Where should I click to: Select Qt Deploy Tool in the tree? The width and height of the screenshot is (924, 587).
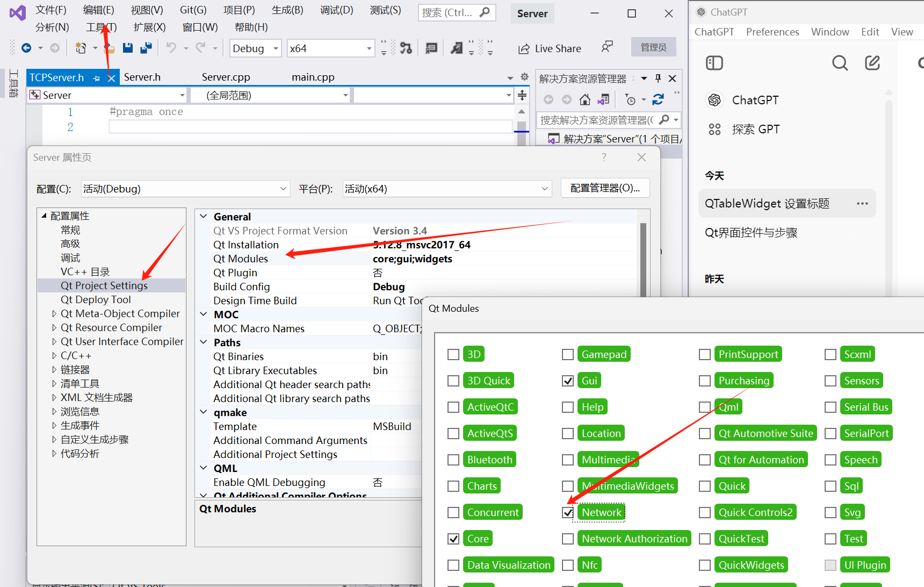(96, 299)
